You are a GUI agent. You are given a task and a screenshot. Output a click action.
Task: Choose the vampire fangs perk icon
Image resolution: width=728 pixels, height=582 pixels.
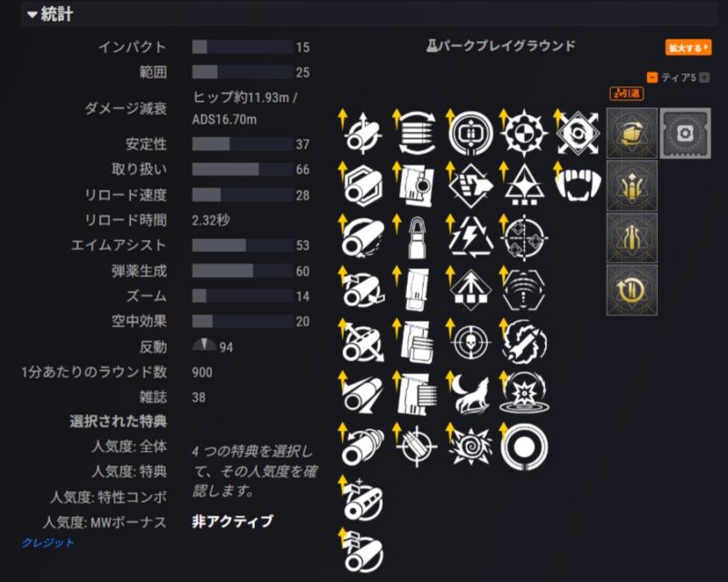click(x=578, y=185)
